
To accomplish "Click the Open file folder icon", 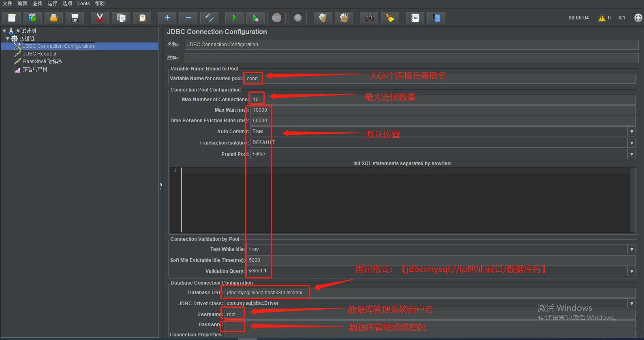I will click(x=53, y=18).
